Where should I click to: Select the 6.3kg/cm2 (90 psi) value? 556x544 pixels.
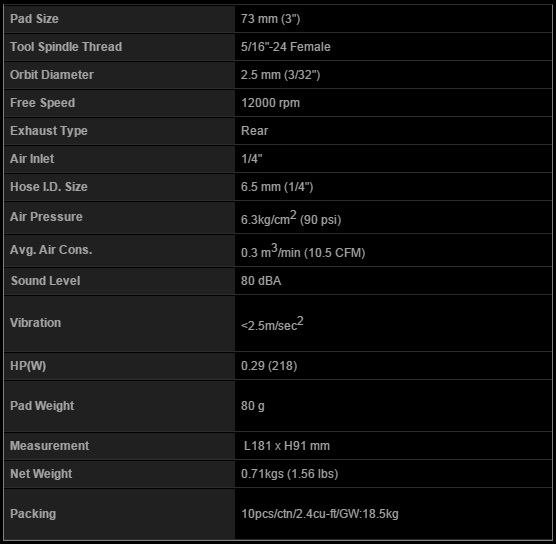291,218
